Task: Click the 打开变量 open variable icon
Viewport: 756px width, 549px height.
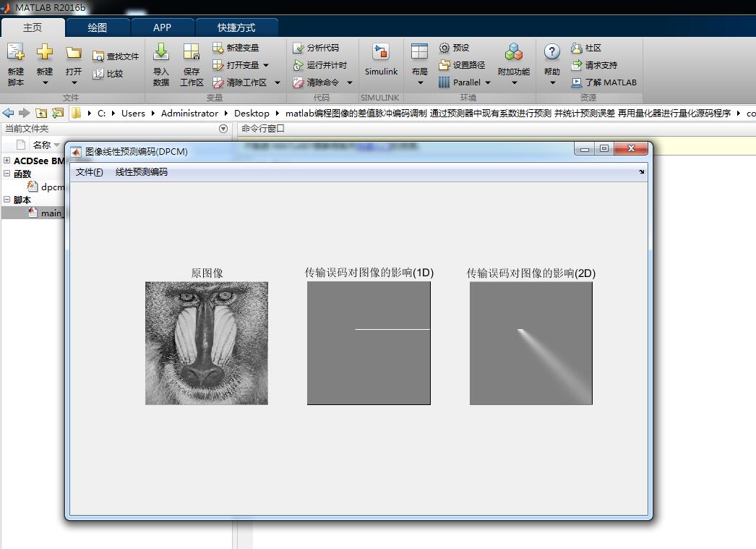Action: tap(218, 64)
